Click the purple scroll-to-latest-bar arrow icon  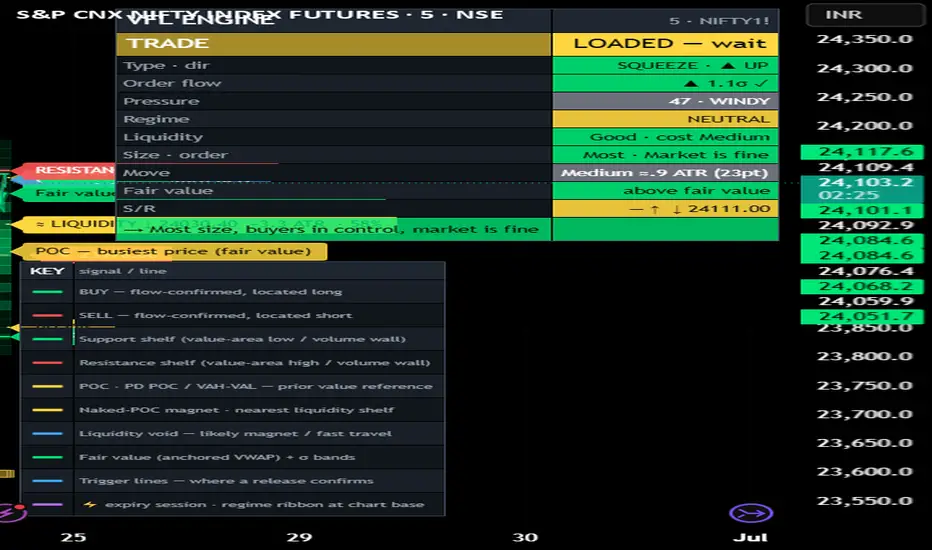751,513
